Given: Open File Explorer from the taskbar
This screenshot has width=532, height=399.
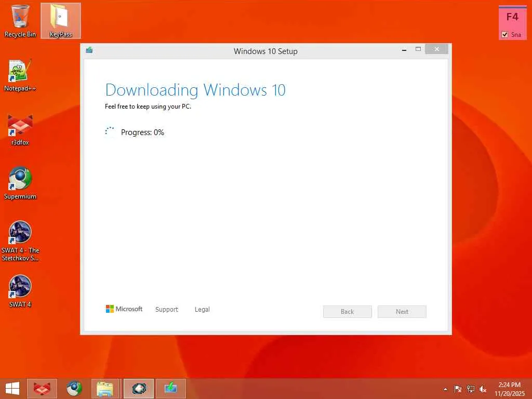Looking at the screenshot, I should pos(105,389).
